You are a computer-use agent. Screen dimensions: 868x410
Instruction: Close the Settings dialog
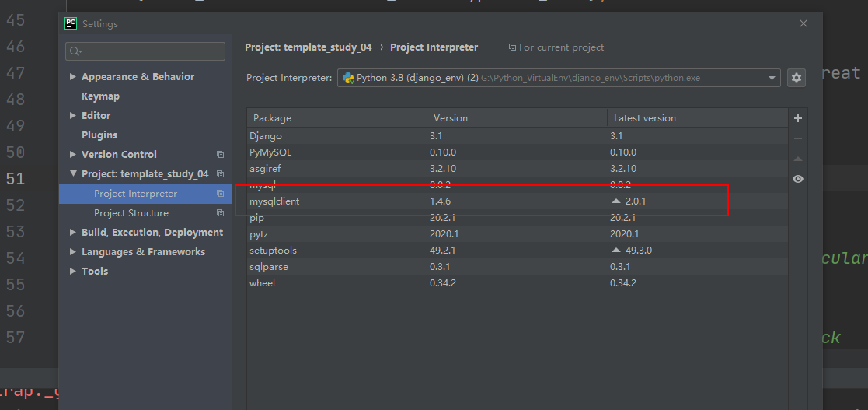[x=804, y=23]
